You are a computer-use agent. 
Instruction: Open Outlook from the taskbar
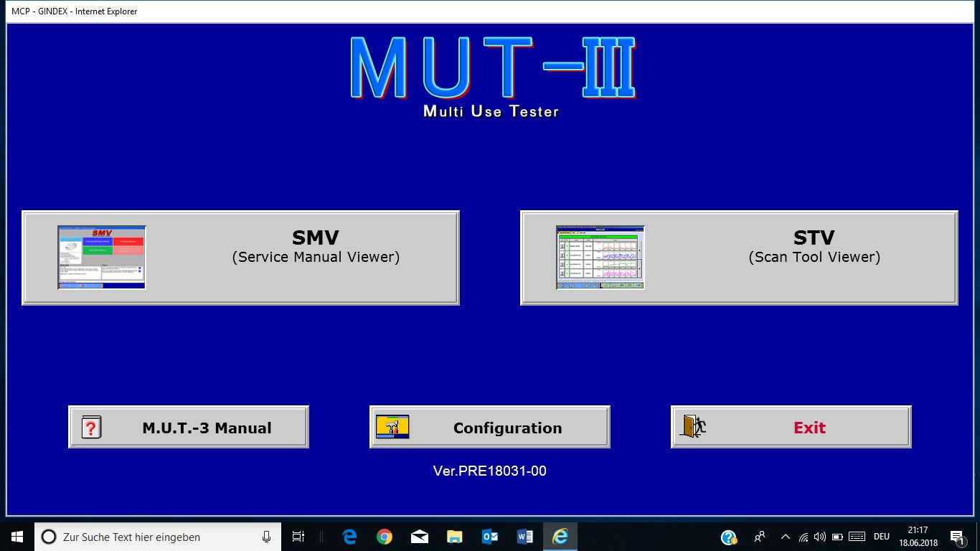pos(489,537)
